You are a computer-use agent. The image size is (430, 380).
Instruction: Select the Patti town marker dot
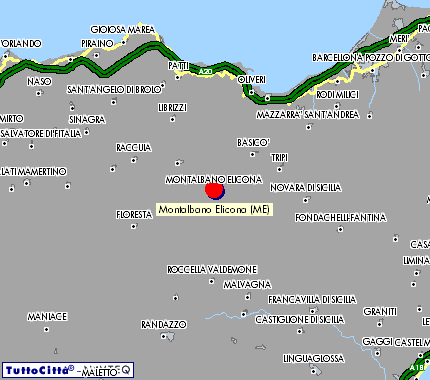tap(178, 78)
